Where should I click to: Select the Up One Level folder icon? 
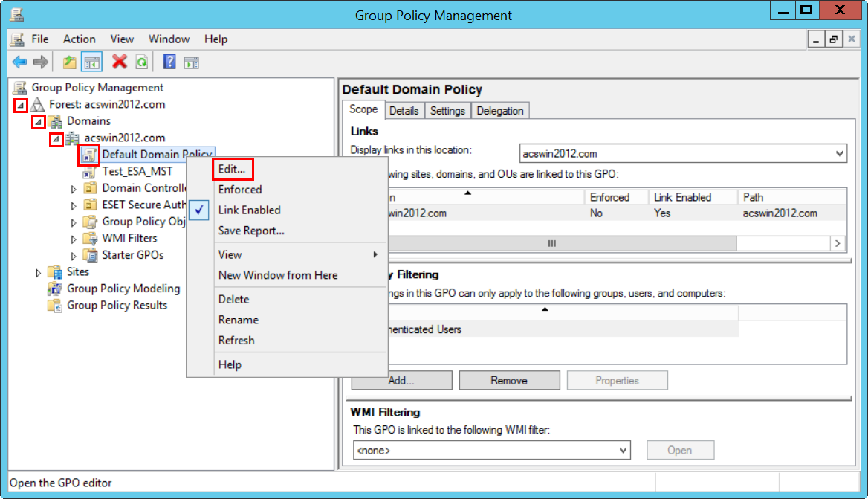(68, 62)
